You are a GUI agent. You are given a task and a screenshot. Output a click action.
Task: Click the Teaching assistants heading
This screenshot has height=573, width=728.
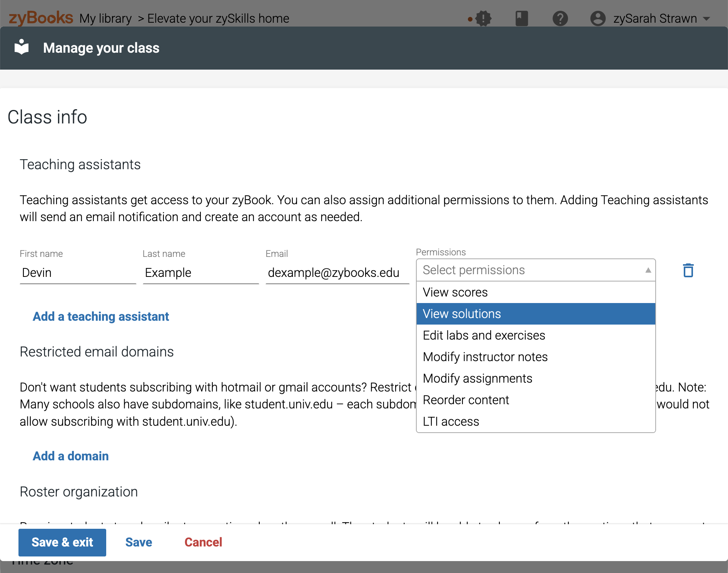(80, 164)
